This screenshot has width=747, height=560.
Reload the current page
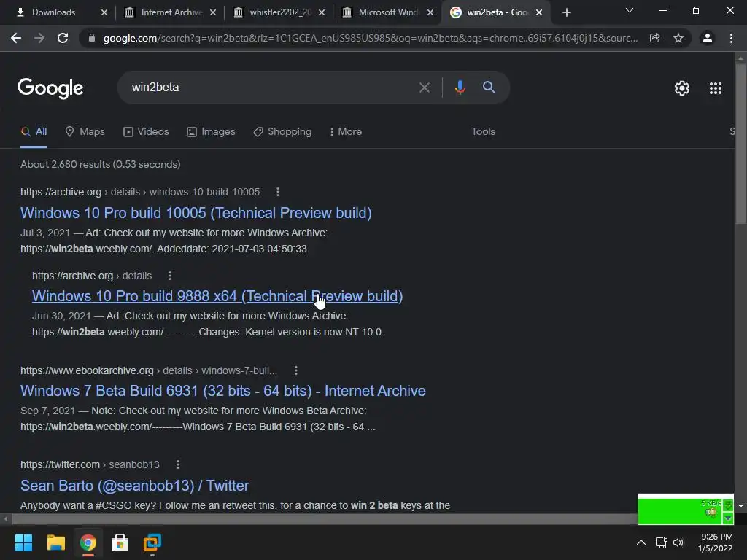point(63,38)
